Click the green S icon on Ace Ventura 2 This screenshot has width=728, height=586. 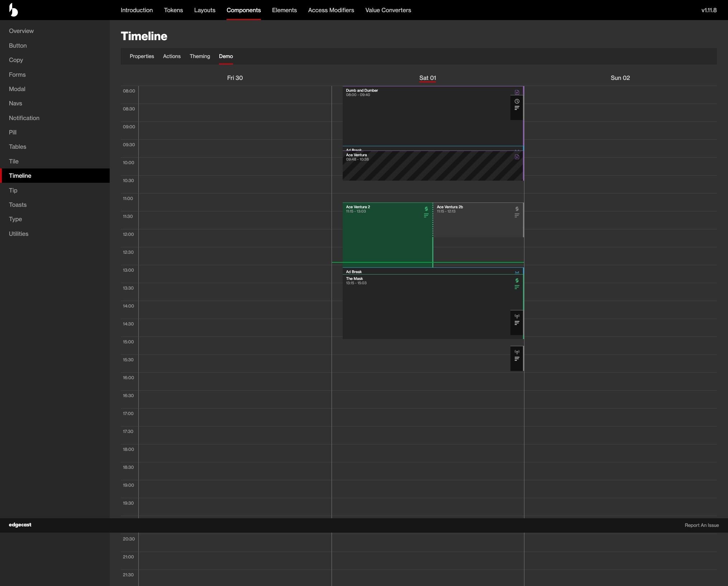[426, 209]
